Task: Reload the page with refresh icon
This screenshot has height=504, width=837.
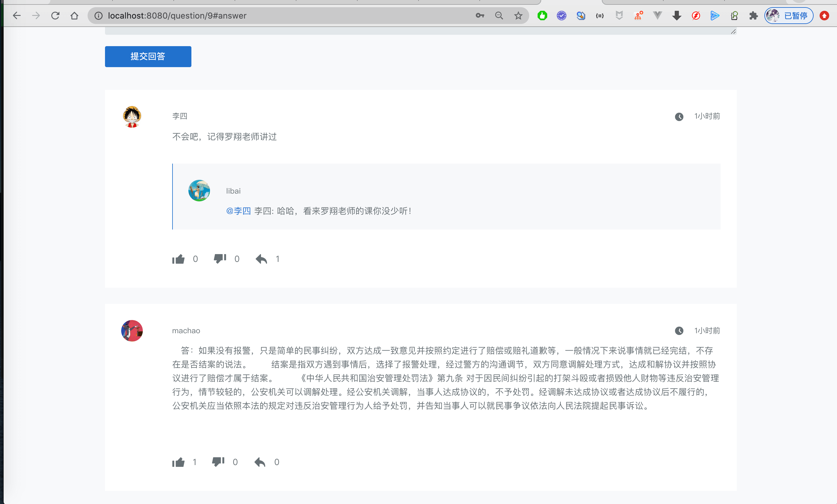Action: tap(55, 16)
